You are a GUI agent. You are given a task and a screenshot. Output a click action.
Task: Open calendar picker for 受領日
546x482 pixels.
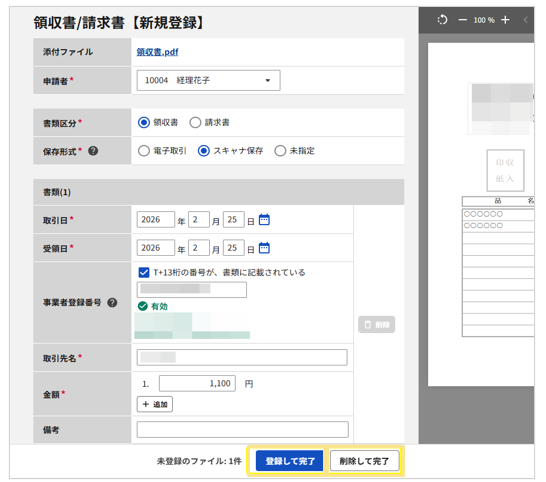pos(264,248)
